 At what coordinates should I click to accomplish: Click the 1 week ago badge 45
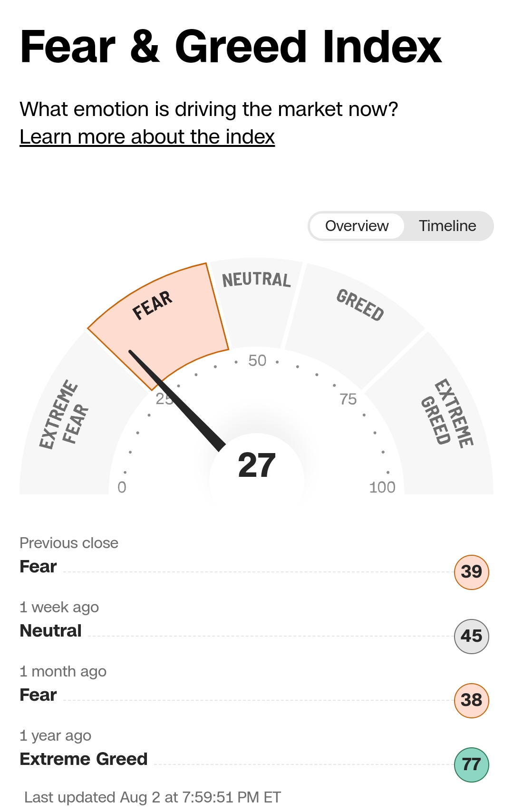coord(471,636)
